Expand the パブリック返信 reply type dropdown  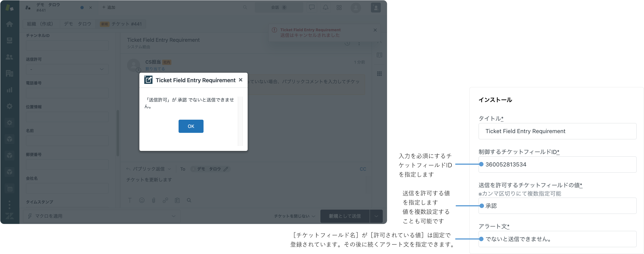pos(149,169)
